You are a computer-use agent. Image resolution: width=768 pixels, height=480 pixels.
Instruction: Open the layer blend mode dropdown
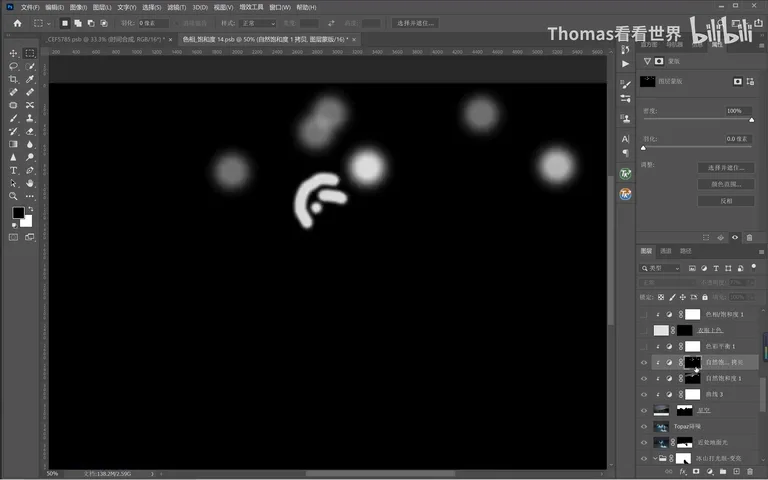[x=667, y=283]
